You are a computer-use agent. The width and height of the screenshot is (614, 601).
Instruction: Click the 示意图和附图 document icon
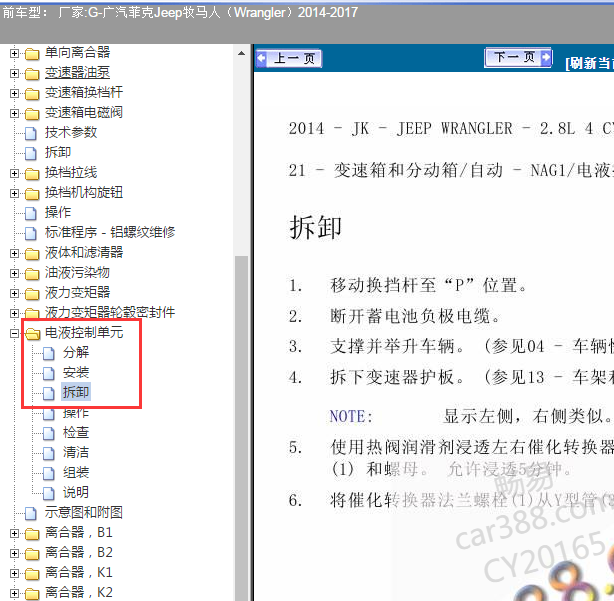pos(31,513)
